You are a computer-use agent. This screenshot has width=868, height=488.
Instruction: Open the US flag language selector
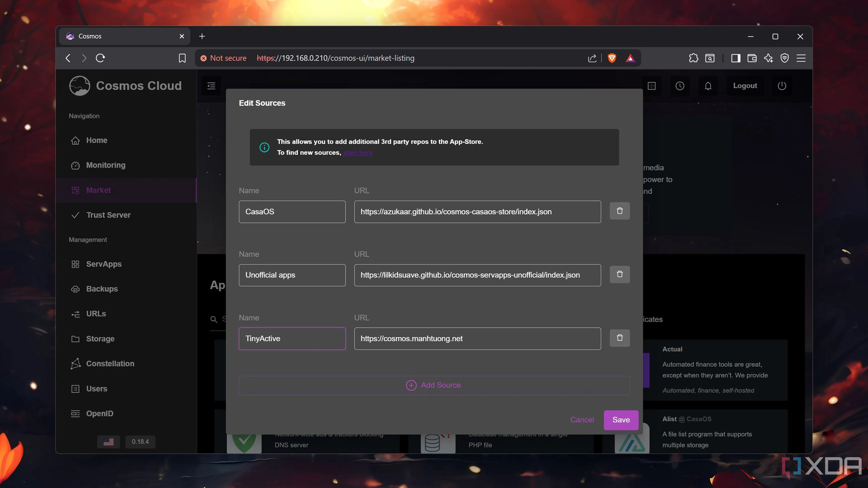(108, 441)
